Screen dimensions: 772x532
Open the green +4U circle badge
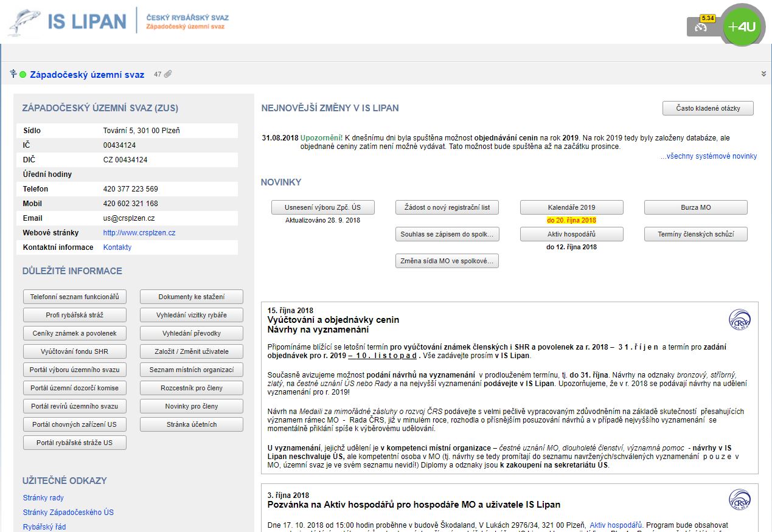(x=742, y=27)
